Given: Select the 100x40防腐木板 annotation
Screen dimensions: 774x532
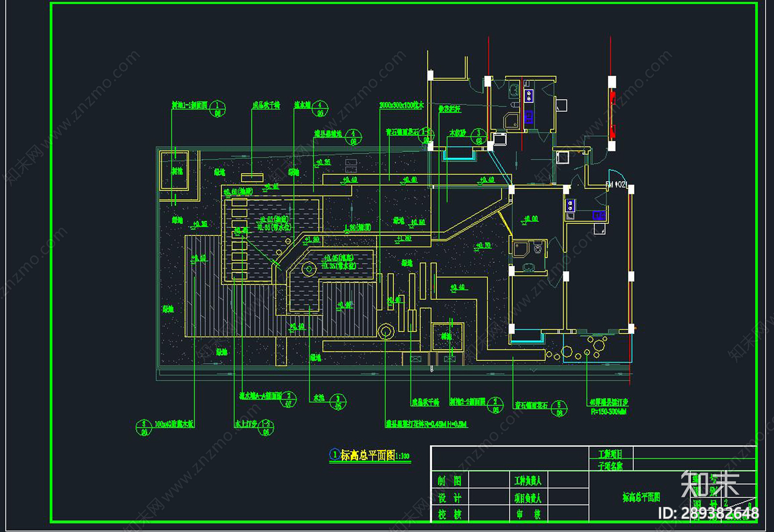Looking at the screenshot, I should [174, 424].
